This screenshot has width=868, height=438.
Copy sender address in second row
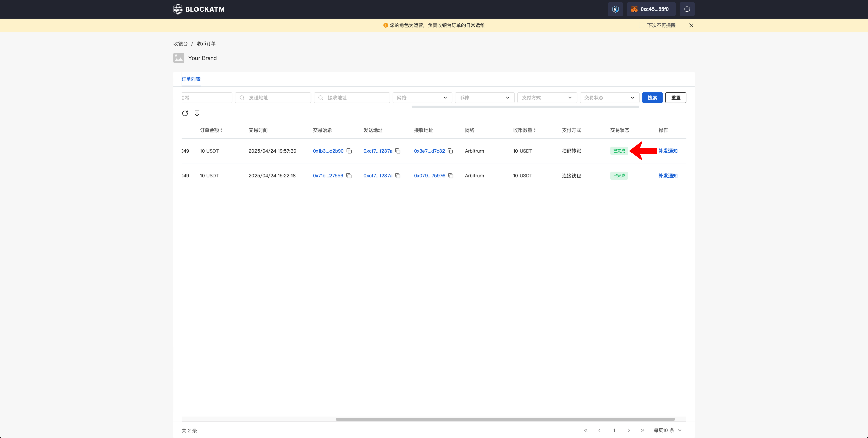pyautogui.click(x=398, y=176)
